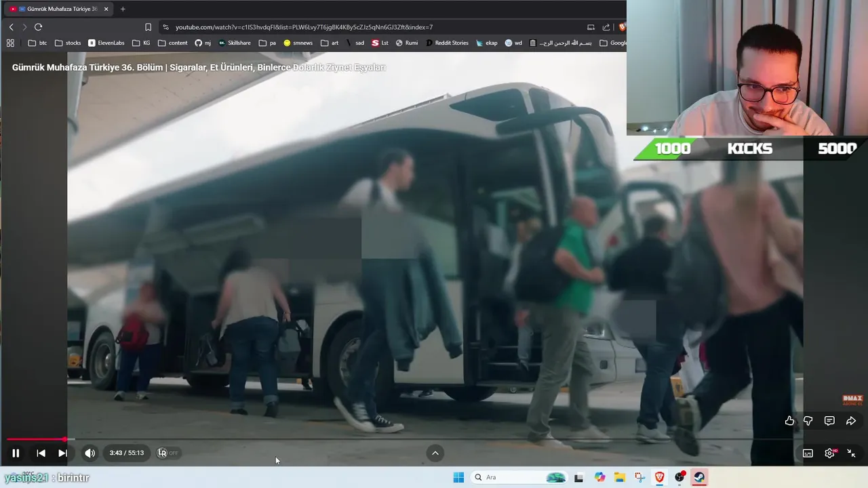868x488 pixels.
Task: Open the content bookmark folder
Action: point(173,43)
